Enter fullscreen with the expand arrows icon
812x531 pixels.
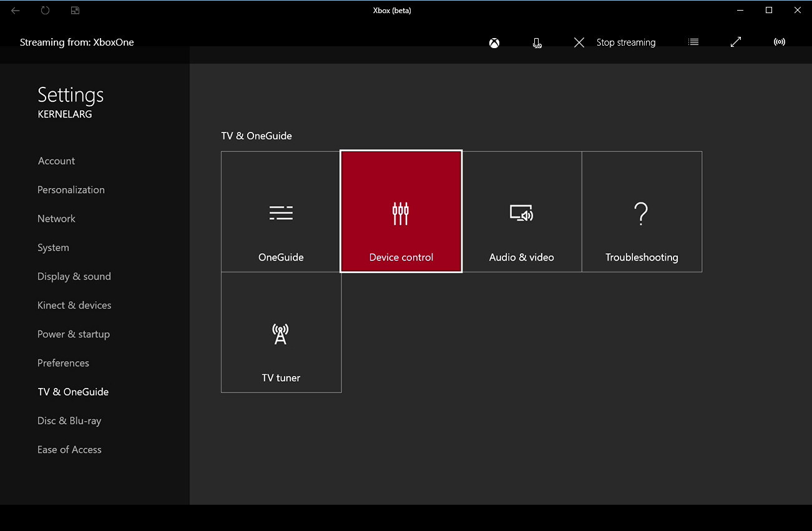pyautogui.click(x=735, y=42)
